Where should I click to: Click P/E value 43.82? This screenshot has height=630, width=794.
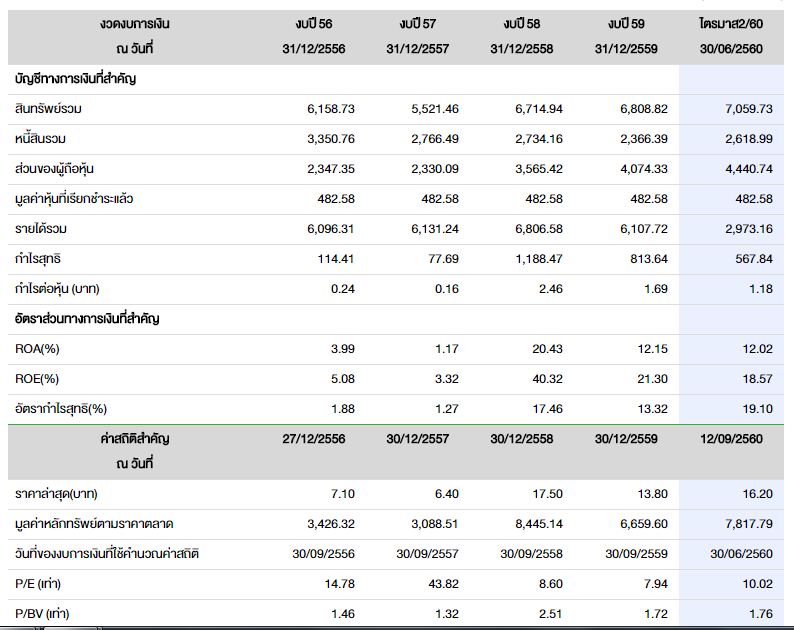[x=443, y=584]
